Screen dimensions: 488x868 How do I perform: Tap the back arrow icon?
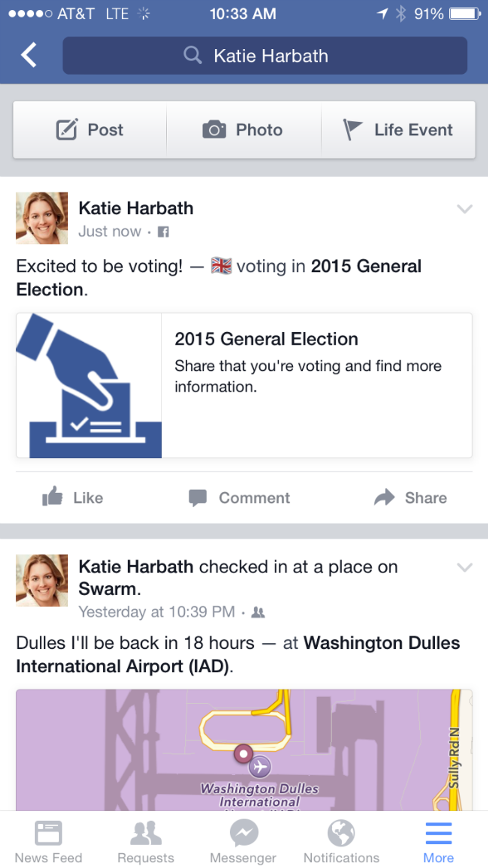(x=29, y=55)
